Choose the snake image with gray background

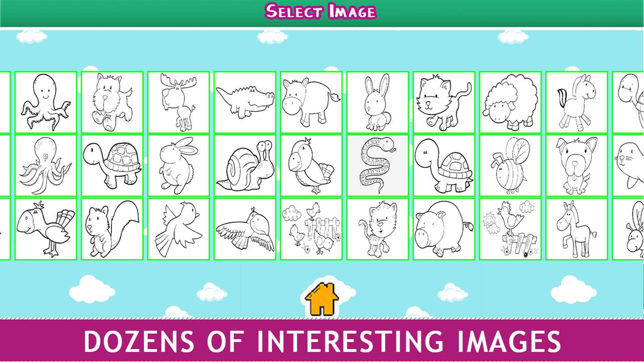(377, 166)
